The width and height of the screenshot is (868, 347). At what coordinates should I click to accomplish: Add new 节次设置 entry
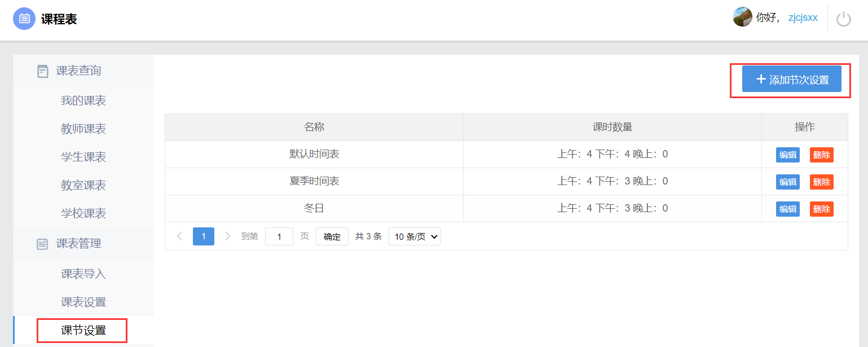pyautogui.click(x=791, y=80)
